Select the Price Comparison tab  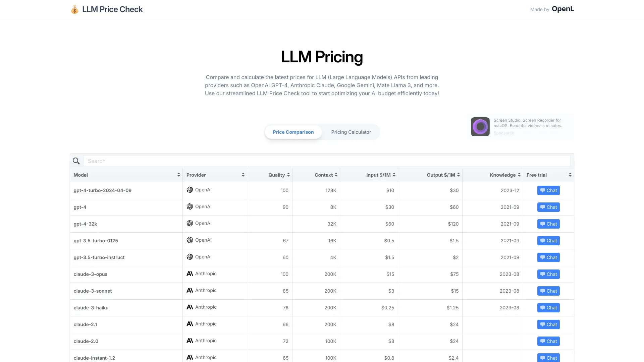tap(293, 132)
